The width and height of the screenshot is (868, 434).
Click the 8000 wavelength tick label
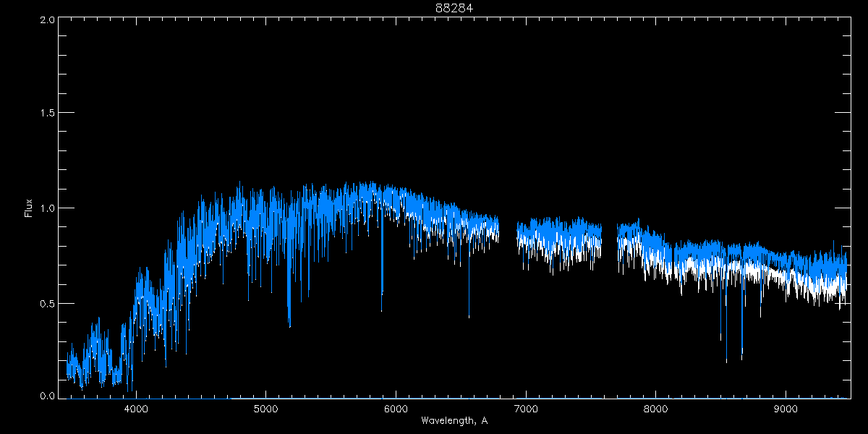[655, 408]
